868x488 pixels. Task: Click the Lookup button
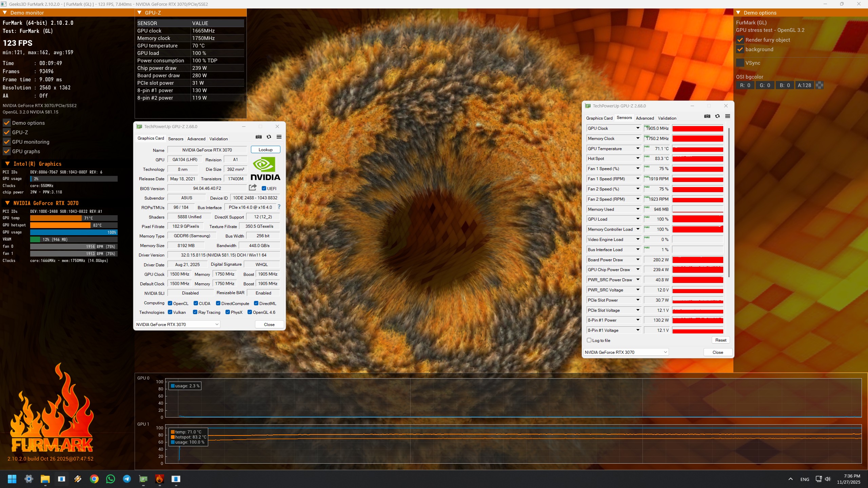(265, 149)
